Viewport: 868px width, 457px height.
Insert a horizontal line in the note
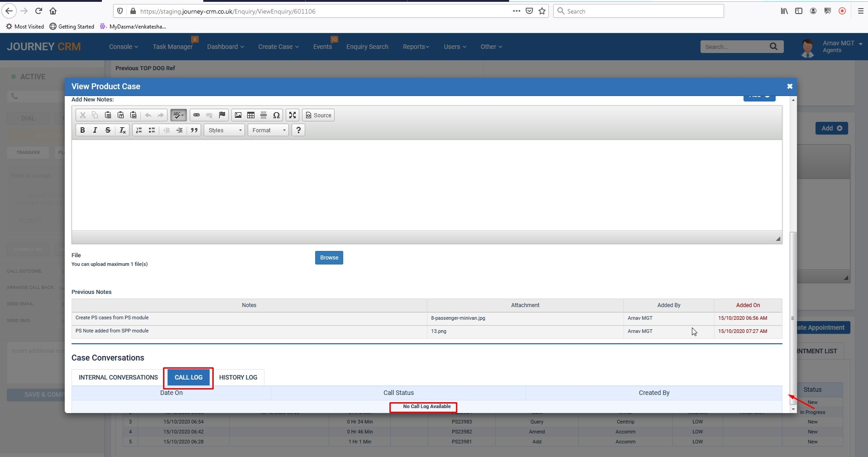[x=264, y=115]
